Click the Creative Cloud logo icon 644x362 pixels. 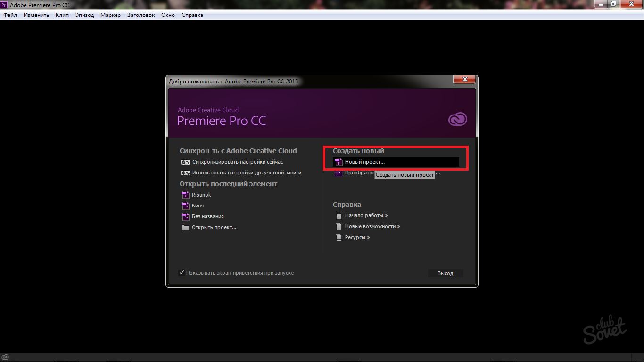tap(457, 119)
